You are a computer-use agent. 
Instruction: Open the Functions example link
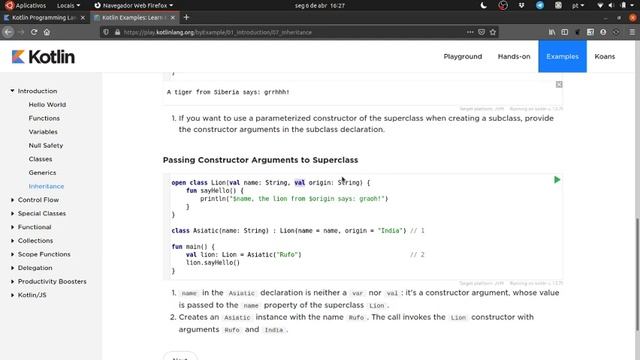(x=44, y=118)
